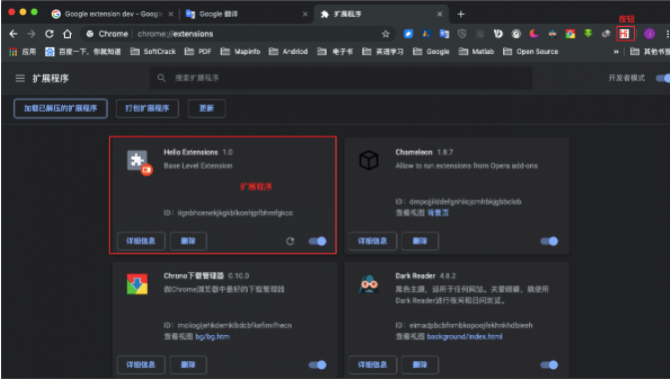Click the Dark Reader card icon
The image size is (670, 380).
tap(368, 284)
